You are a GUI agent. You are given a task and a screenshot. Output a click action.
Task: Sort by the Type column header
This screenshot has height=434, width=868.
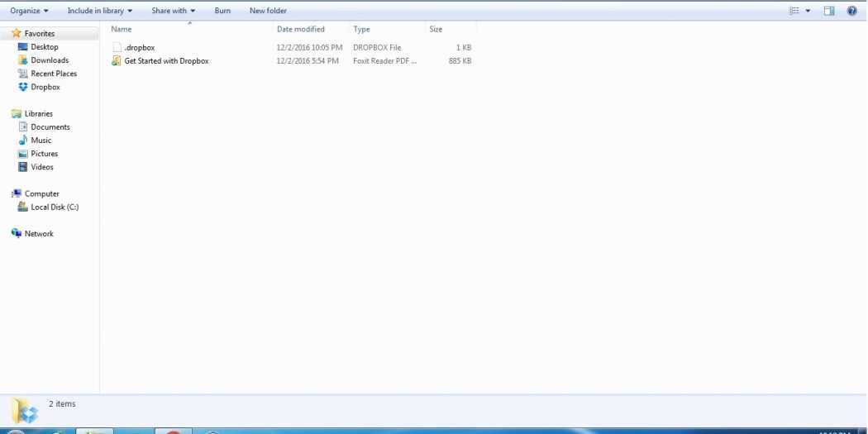(x=361, y=29)
